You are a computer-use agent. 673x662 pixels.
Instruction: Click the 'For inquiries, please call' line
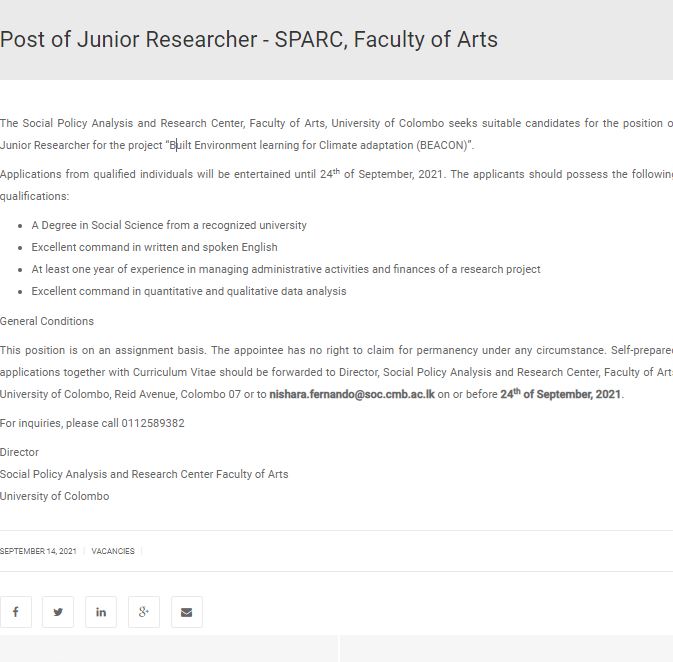click(x=92, y=423)
